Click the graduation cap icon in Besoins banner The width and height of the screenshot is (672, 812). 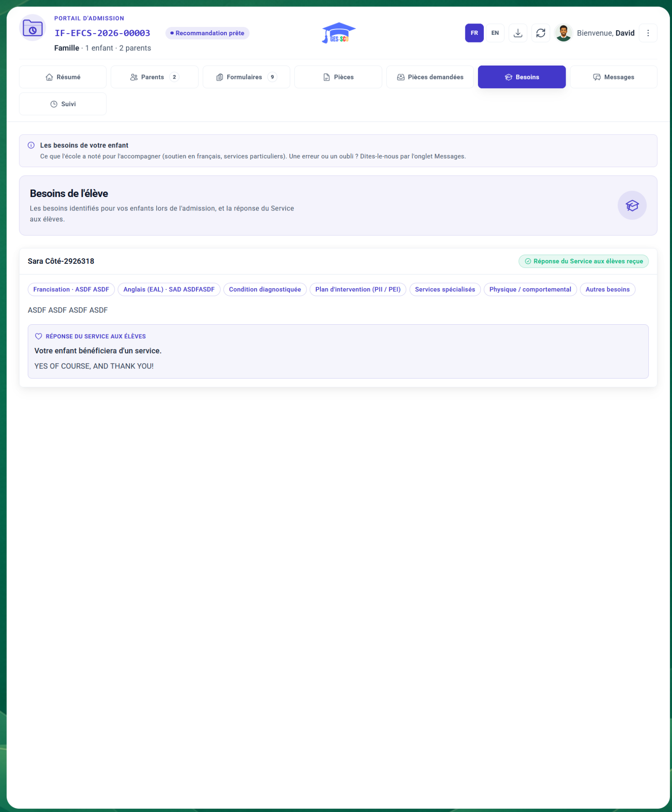[632, 205]
